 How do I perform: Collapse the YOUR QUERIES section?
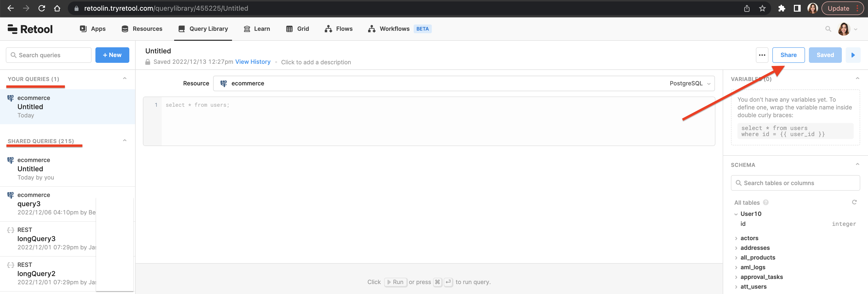pyautogui.click(x=125, y=78)
